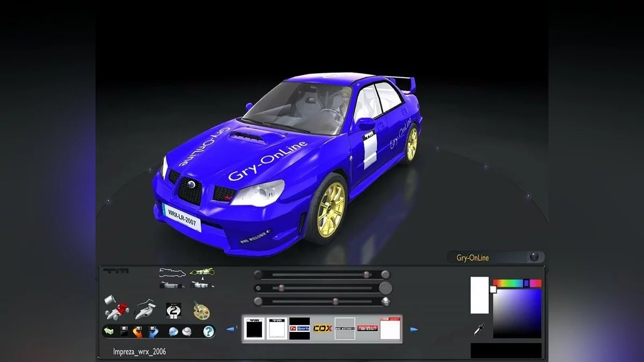
Task: Click the Impreza_wrx_2006 skin name
Action: coord(140,352)
